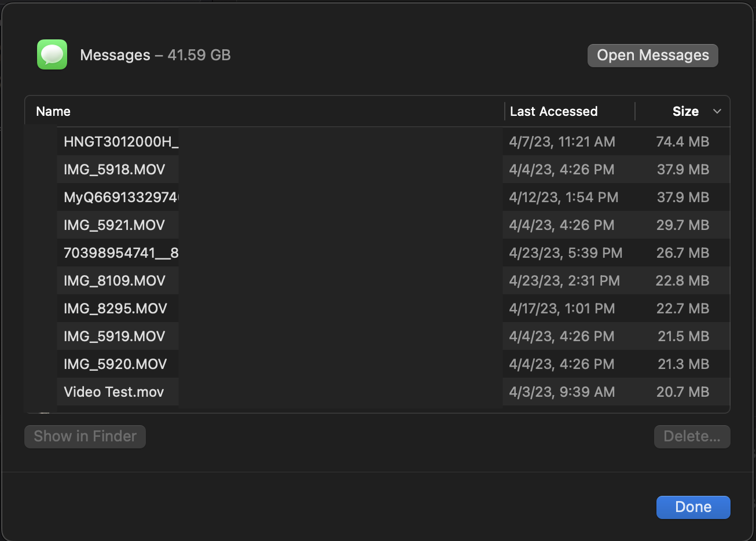Screen dimensions: 756x541
Task: Click the Delete... button
Action: [692, 436]
